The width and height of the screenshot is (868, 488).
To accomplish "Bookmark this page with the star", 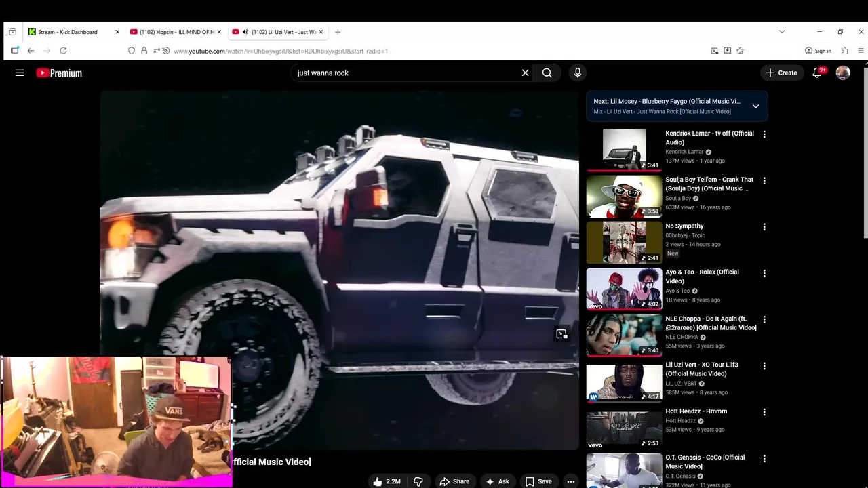I will coord(740,51).
